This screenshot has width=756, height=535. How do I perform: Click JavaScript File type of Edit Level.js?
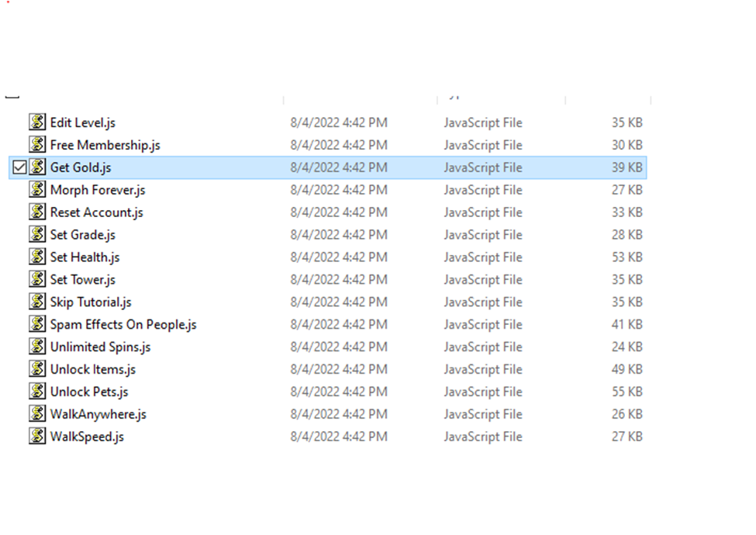483,123
